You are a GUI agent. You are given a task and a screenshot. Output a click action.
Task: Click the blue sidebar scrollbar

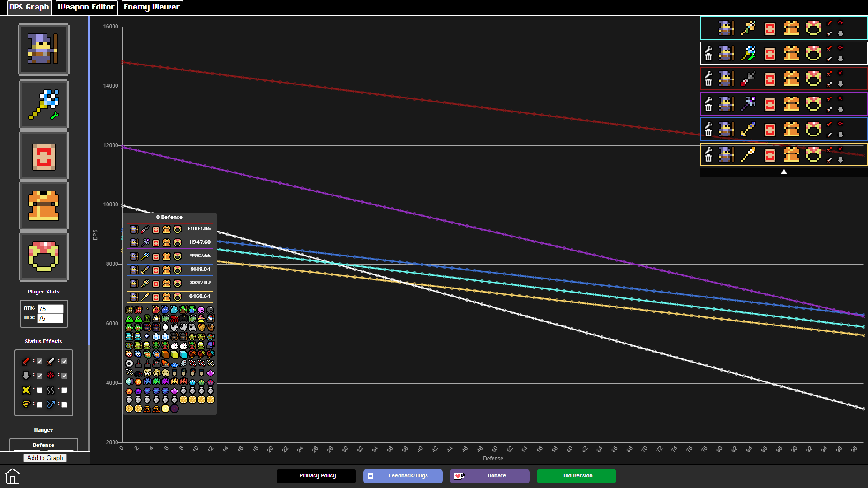pos(89,181)
